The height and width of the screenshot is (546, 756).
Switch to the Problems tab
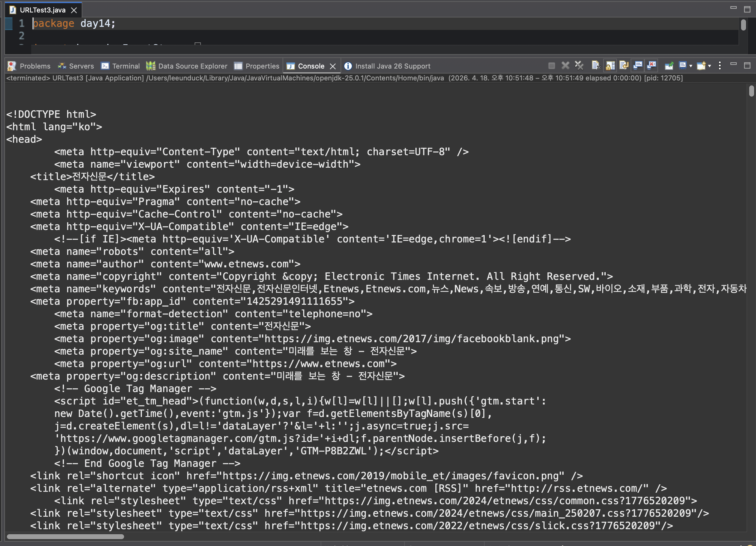tap(29, 66)
